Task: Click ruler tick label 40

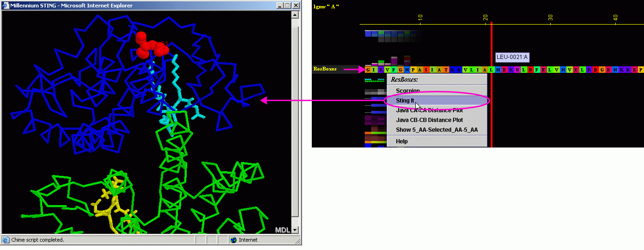Action: [x=616, y=17]
